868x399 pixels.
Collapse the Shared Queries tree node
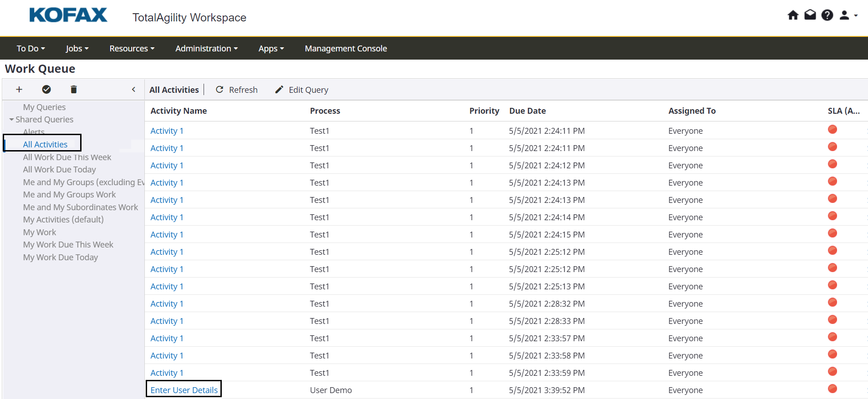point(11,120)
